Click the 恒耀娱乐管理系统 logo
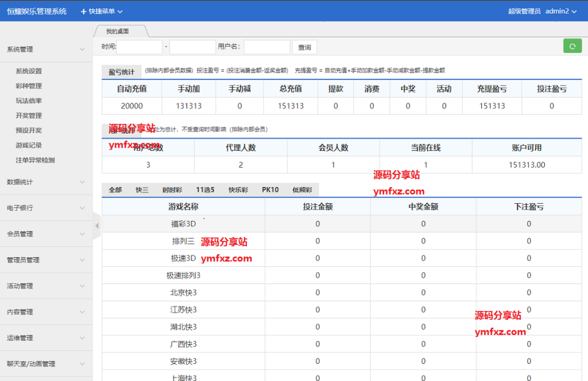Image resolution: width=588 pixels, height=381 pixels. point(36,10)
